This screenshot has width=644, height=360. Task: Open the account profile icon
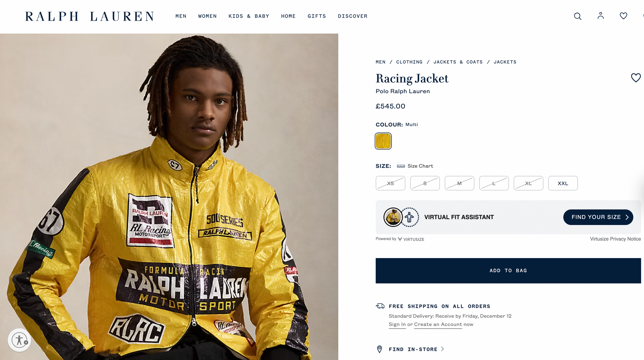click(x=601, y=16)
